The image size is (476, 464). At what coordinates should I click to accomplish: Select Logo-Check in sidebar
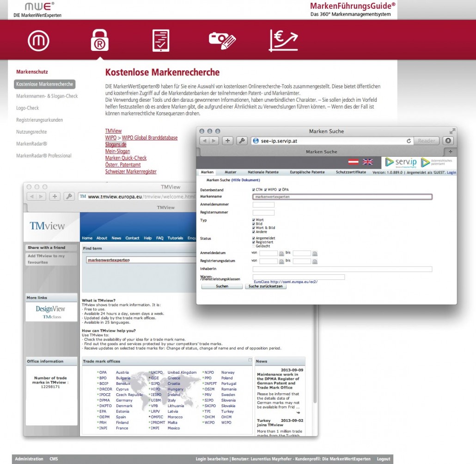click(x=28, y=108)
